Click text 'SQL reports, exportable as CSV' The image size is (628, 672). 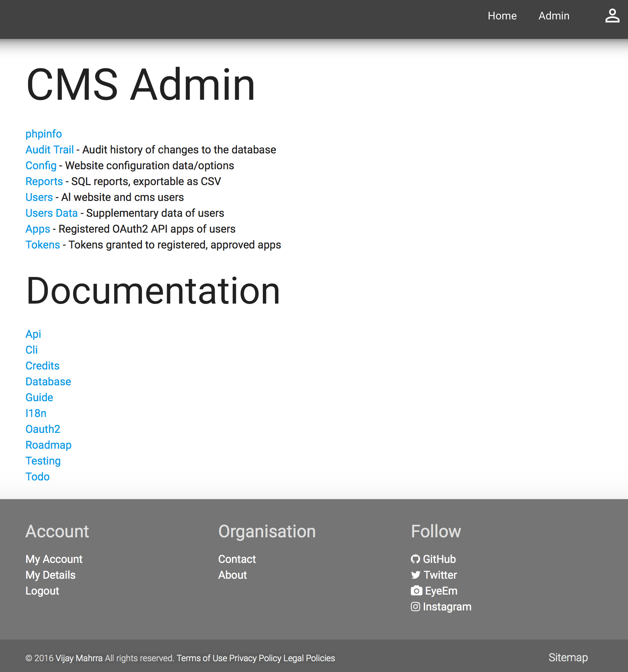[x=146, y=181]
